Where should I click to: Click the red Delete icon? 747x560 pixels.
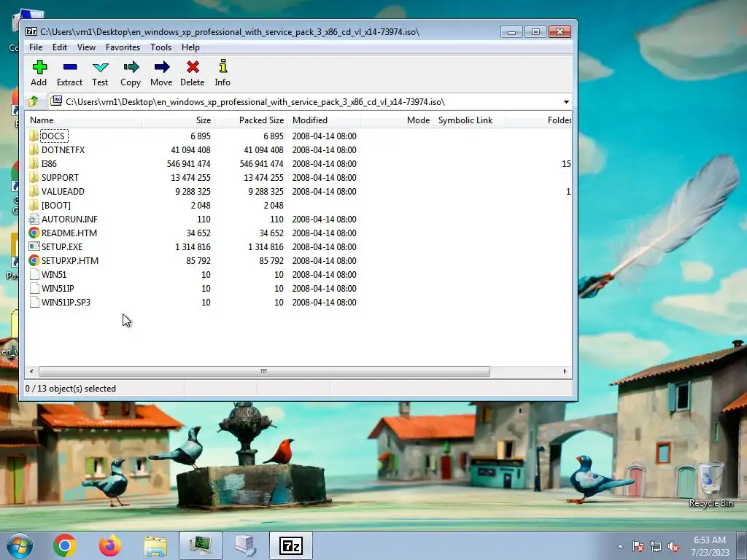193,67
